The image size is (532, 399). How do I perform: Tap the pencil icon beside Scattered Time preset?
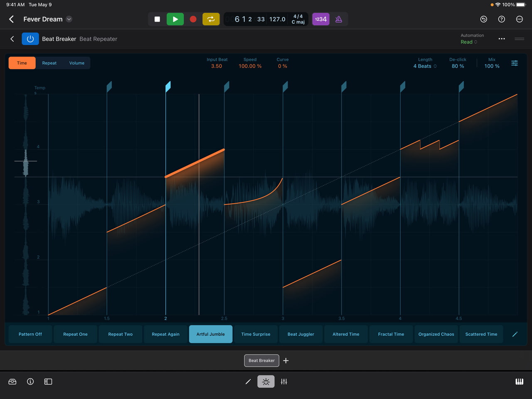click(x=515, y=334)
